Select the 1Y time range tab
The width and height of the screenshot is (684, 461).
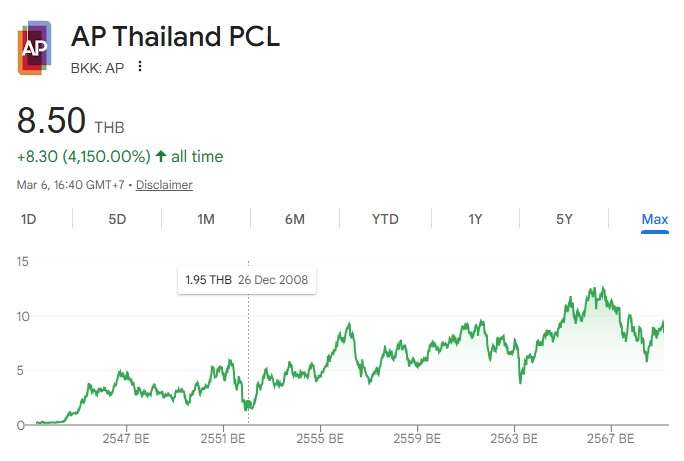click(476, 219)
